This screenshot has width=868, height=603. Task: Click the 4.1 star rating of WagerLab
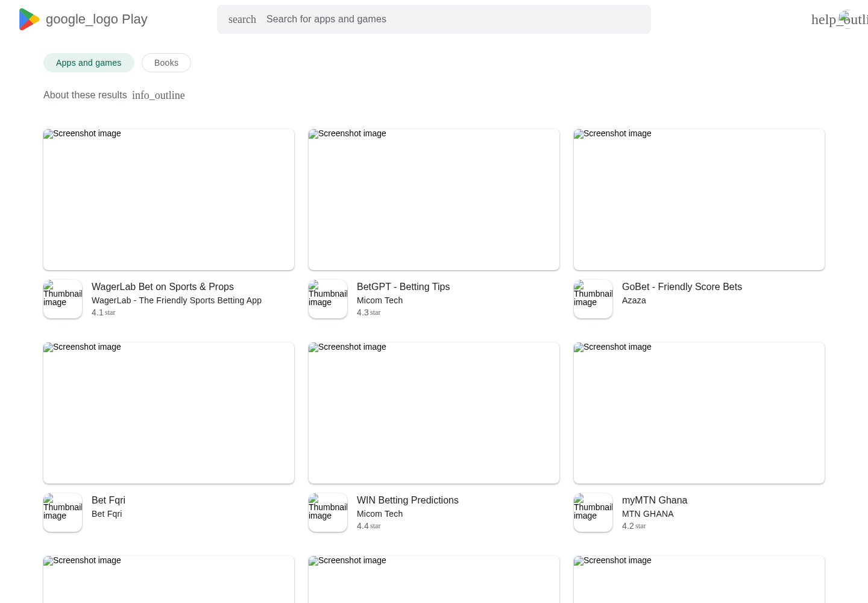(x=104, y=312)
